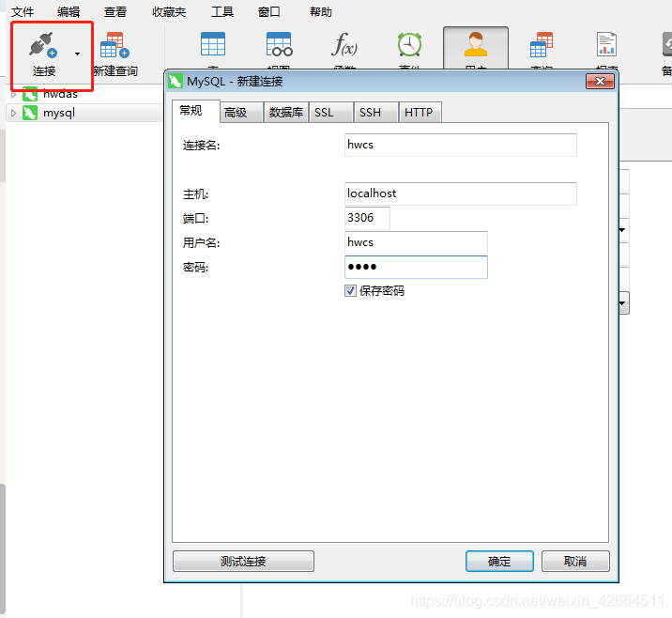This screenshot has height=618, width=672.
Task: Close the MySQL 新建连接 dialog
Action: (600, 81)
